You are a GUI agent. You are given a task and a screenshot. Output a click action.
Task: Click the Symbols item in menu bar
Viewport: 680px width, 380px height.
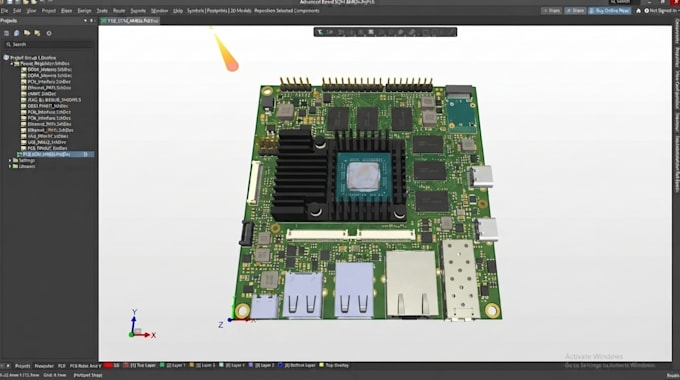pos(195,11)
